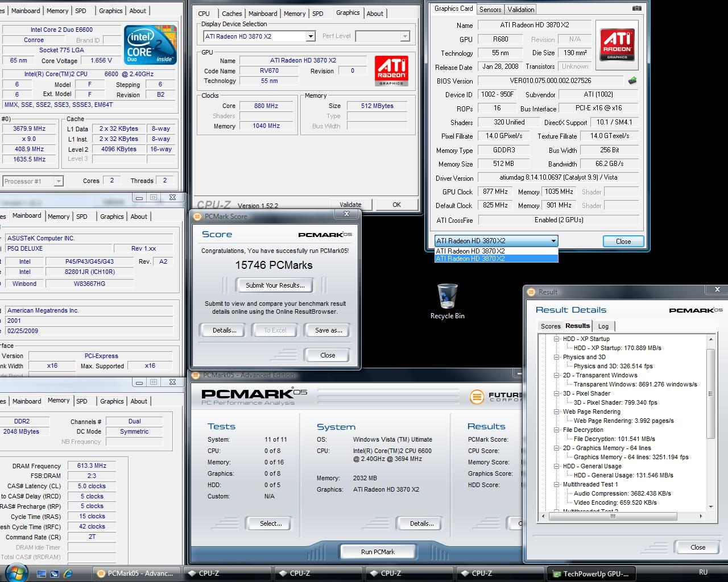Open the Recycle Bin desktop icon
Viewport: 728px width, 582px height.
pos(448,301)
